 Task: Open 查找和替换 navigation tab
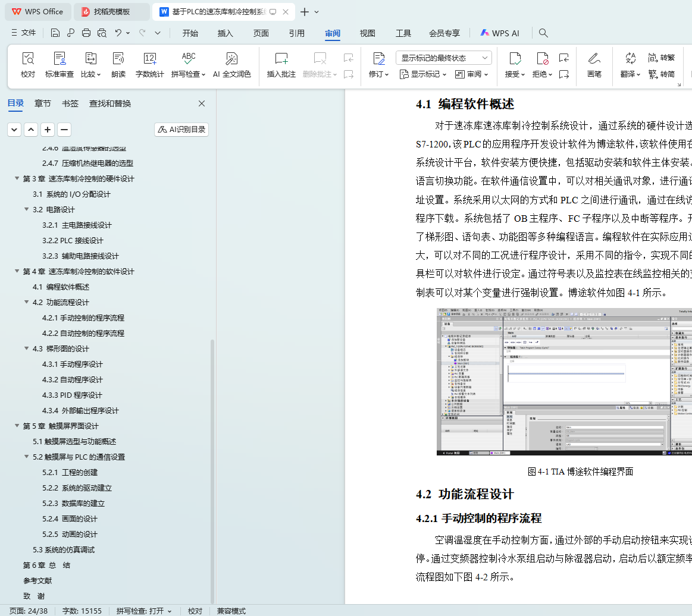coord(110,103)
